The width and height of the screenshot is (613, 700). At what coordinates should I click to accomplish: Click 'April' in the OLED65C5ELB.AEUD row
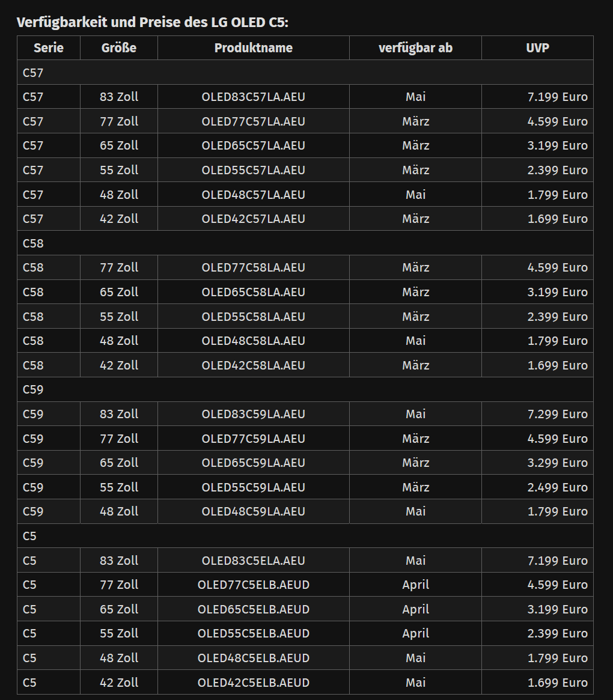point(415,609)
